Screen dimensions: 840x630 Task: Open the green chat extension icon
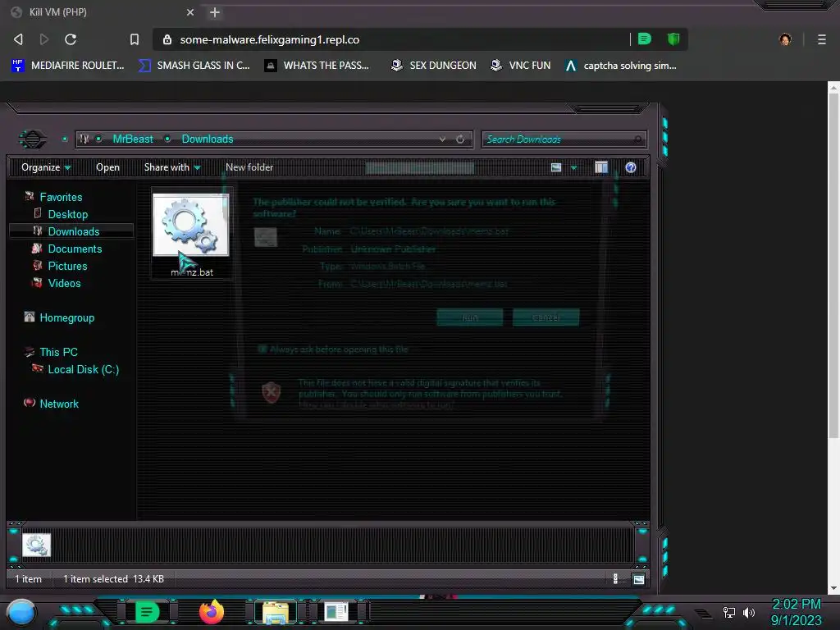click(x=645, y=39)
